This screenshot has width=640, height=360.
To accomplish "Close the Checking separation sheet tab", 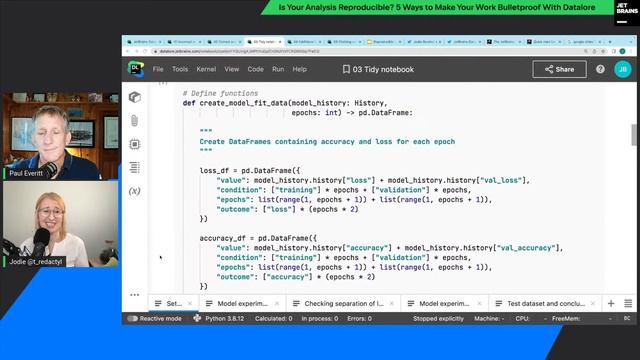I will [392, 304].
